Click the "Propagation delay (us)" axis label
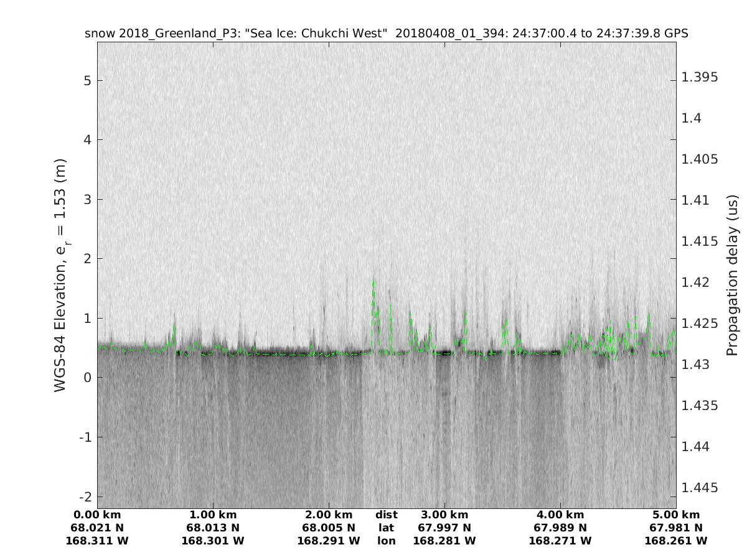747x560 pixels. (731, 275)
